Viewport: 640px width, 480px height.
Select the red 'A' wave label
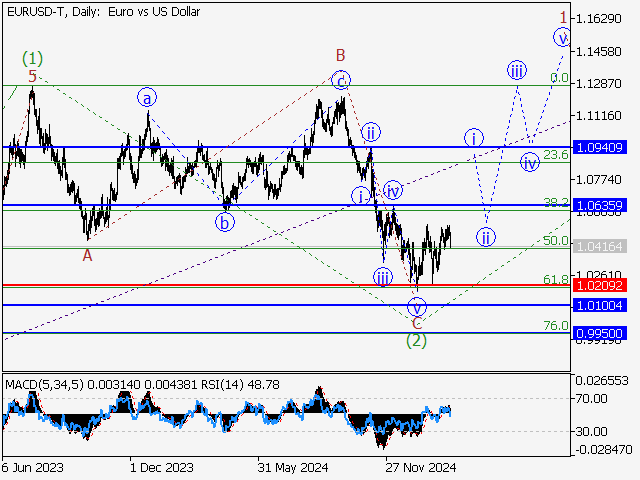[88, 255]
